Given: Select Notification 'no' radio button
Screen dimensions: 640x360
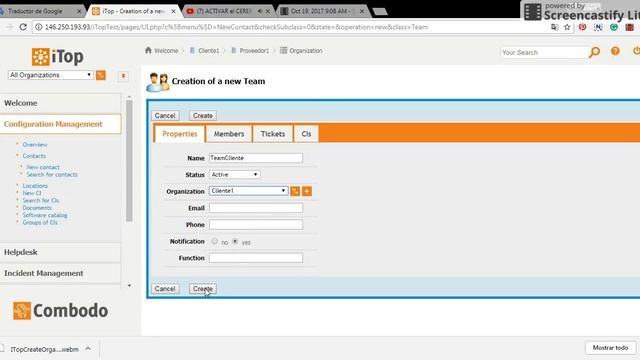Looking at the screenshot, I should tap(214, 241).
